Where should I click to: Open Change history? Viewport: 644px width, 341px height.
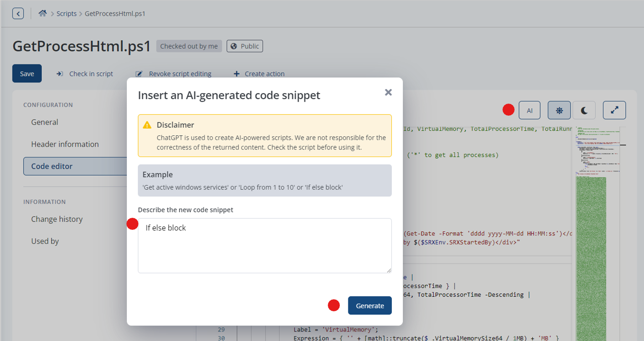[x=57, y=219]
